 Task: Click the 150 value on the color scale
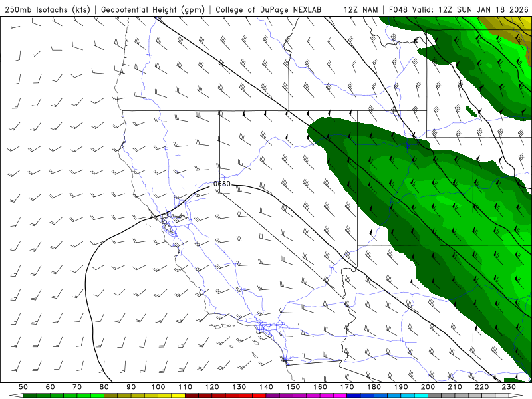[293, 387]
